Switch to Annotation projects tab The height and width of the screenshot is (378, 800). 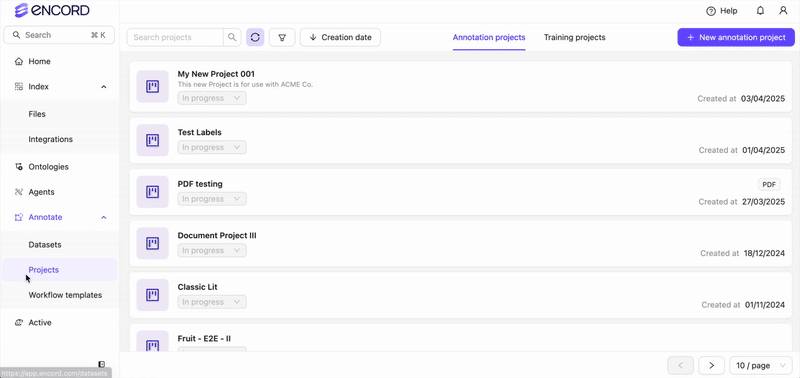click(x=489, y=37)
